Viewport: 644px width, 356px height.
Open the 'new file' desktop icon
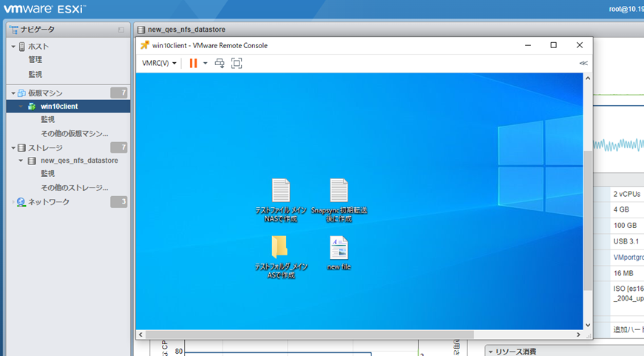[339, 249]
